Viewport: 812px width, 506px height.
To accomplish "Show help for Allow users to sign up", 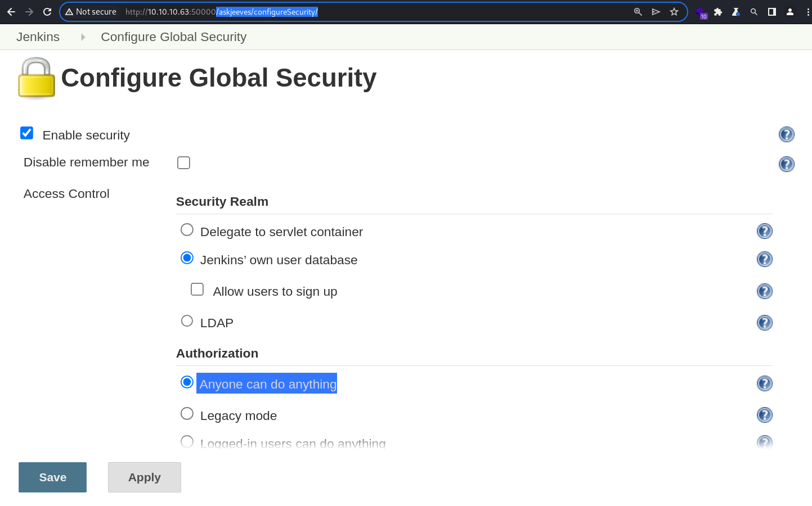I will click(x=764, y=291).
